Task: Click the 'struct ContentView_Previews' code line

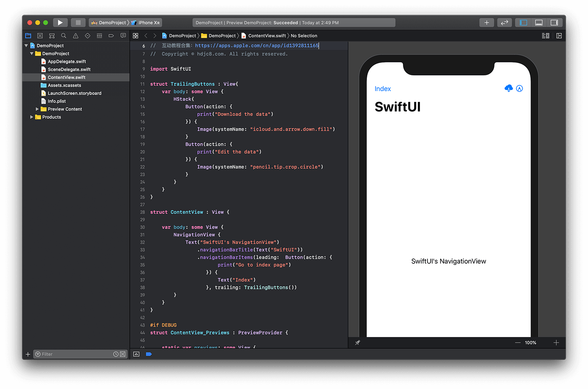Action: click(x=219, y=333)
